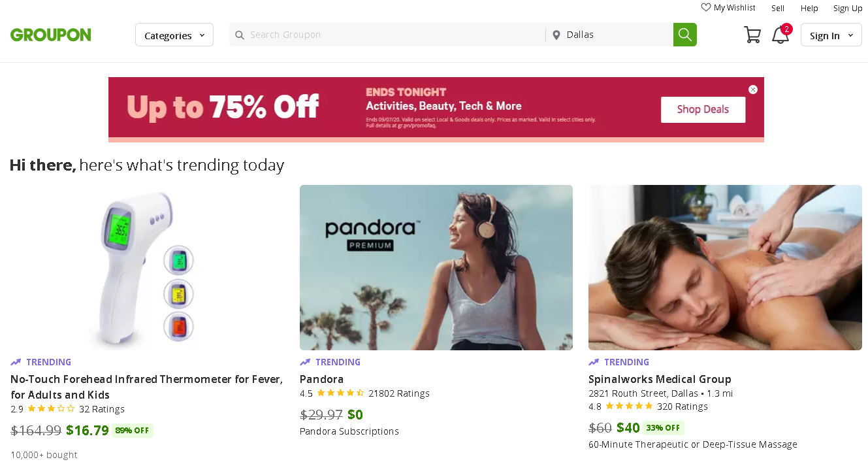Click the green search magnifier button
The image size is (868, 464).
[684, 35]
